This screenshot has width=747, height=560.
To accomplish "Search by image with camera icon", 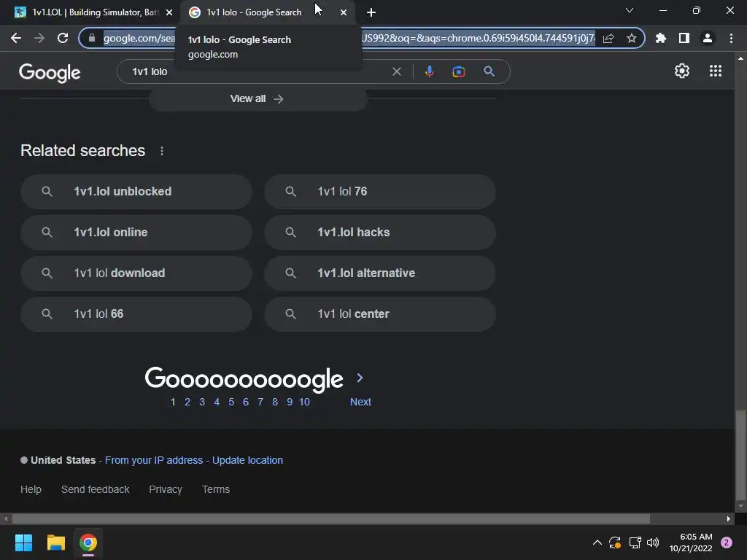I will click(x=458, y=71).
